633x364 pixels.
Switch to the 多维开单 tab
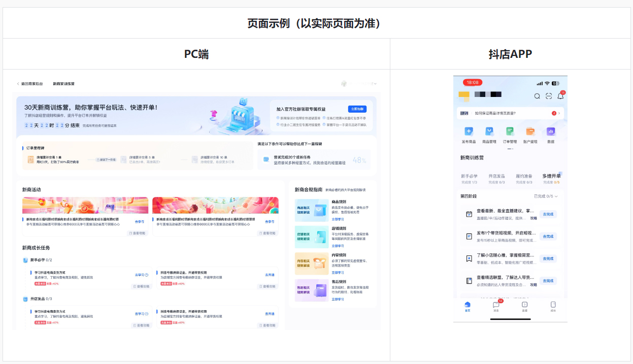coord(551,176)
